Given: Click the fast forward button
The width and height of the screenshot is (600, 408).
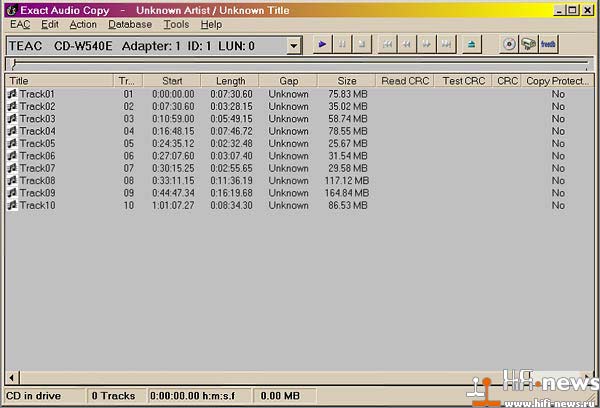Looking at the screenshot, I should click(x=426, y=45).
